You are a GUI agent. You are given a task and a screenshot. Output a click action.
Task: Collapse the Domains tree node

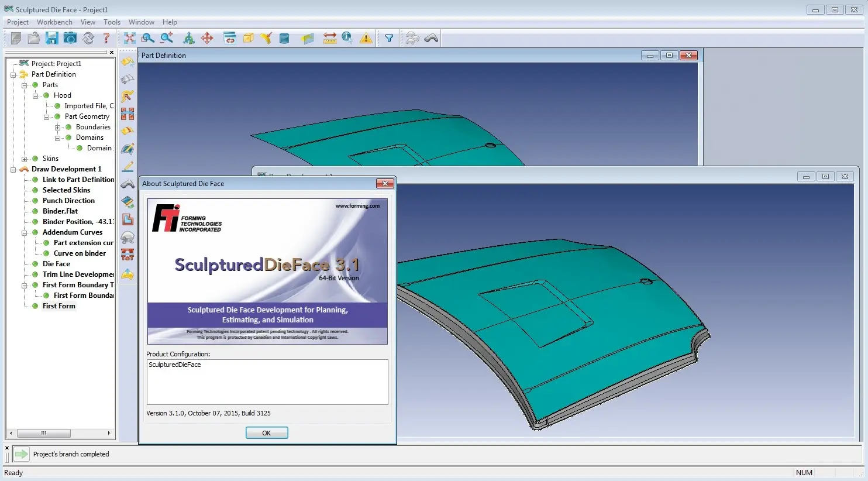click(58, 138)
